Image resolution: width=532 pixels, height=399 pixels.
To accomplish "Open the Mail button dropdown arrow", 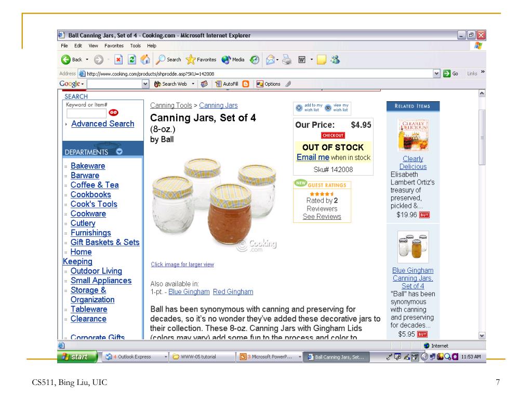I will point(277,60).
